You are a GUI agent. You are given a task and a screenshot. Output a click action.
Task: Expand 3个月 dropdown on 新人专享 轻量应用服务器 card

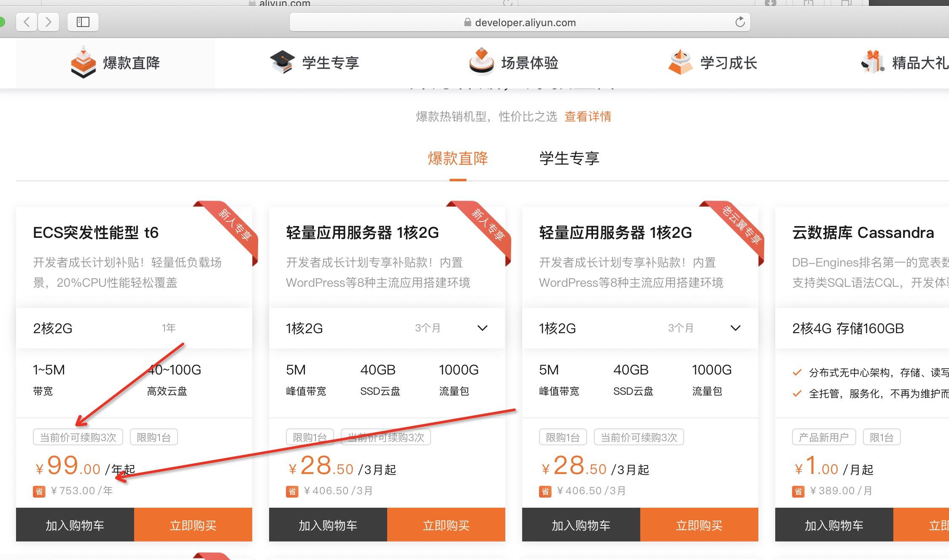tap(482, 328)
